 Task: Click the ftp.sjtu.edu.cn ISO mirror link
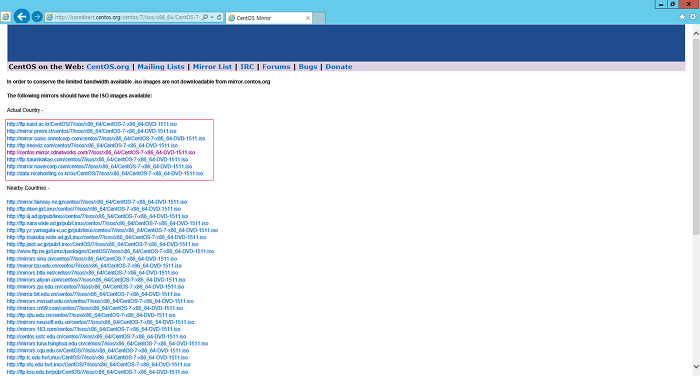[x=91, y=315]
